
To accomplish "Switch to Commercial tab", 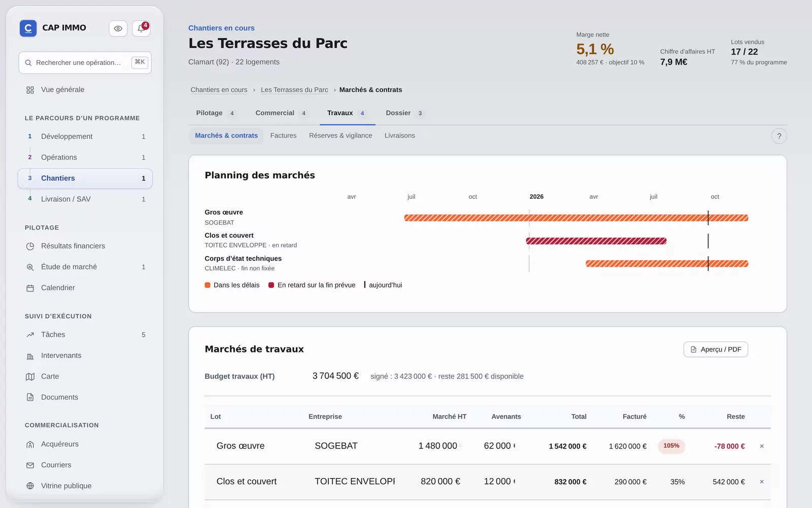I will 281,113.
